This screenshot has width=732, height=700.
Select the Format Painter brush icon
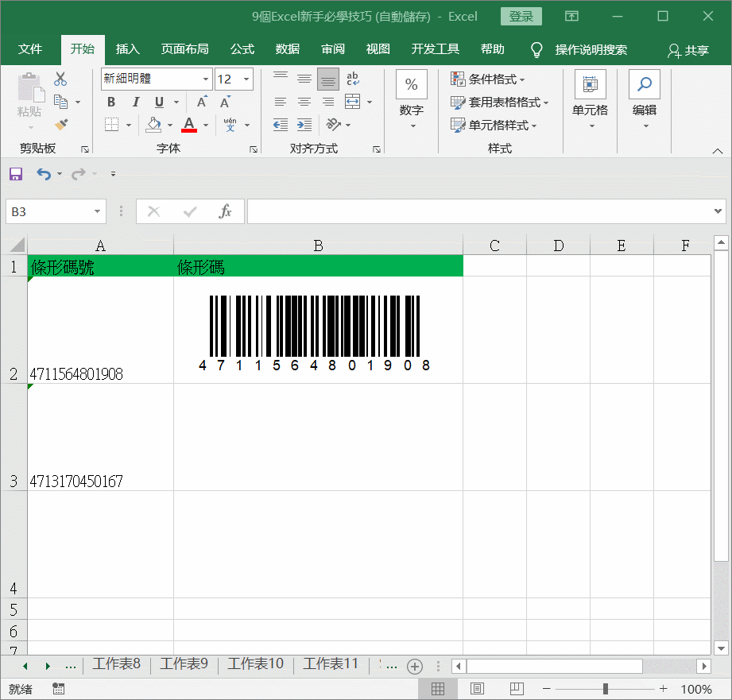[61, 125]
